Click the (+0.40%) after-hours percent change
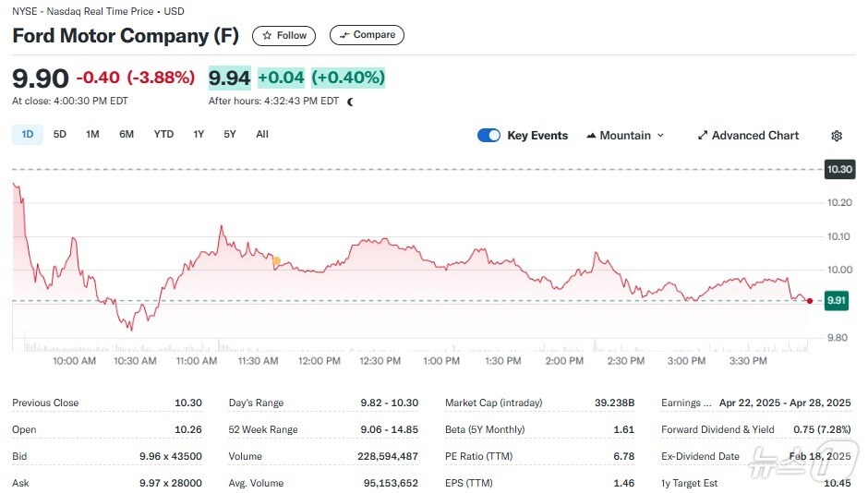The image size is (868, 493). [x=348, y=78]
